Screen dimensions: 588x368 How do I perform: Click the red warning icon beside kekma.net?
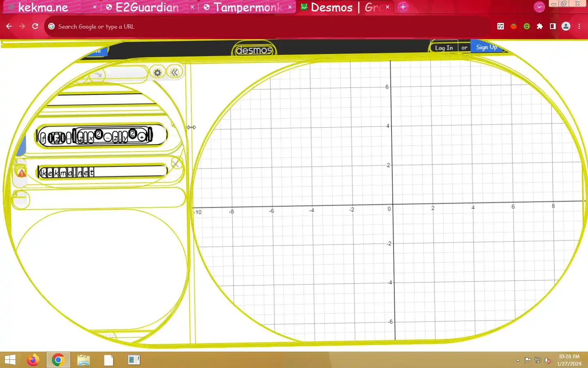coord(21,173)
